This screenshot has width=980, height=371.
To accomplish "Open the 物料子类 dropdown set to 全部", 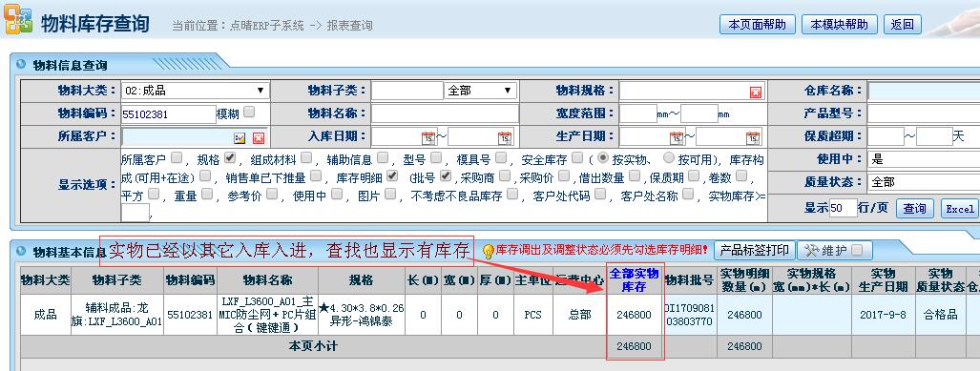I will [x=481, y=91].
